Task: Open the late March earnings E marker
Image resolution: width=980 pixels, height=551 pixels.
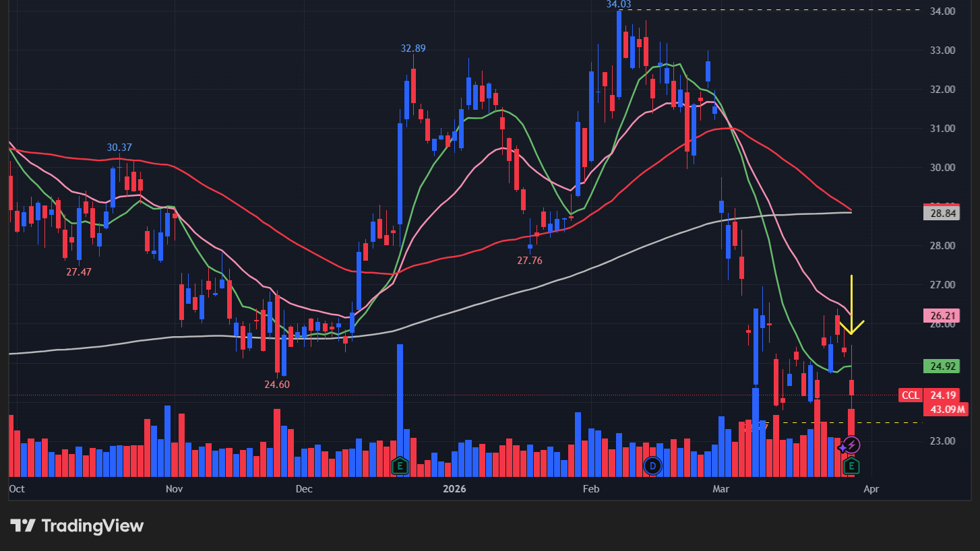Action: 851,465
